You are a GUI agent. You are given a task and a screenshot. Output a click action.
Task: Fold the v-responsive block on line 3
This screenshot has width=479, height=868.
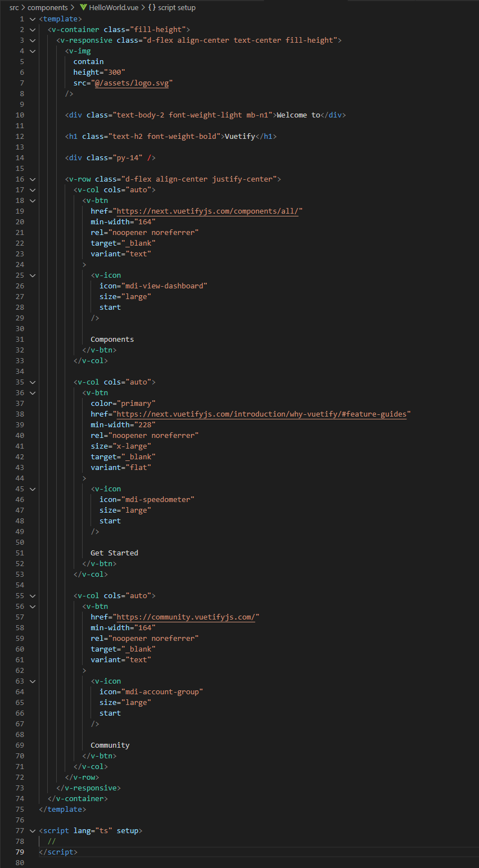(33, 40)
